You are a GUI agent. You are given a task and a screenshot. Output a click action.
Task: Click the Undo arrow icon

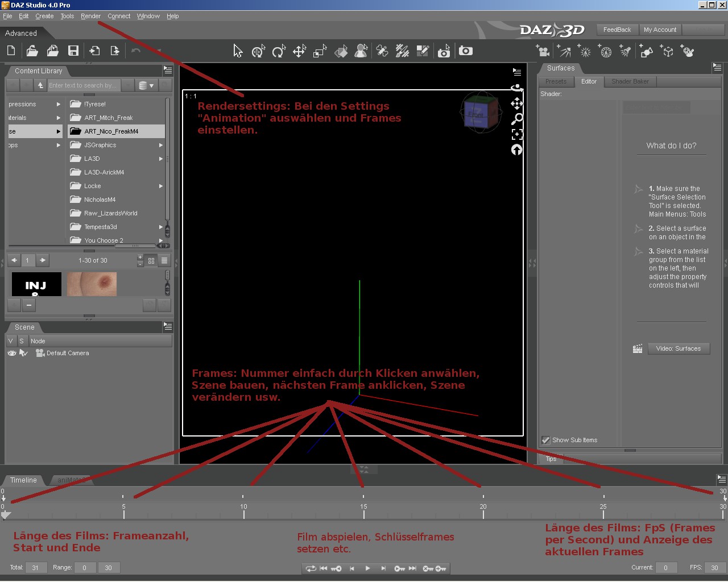point(136,51)
